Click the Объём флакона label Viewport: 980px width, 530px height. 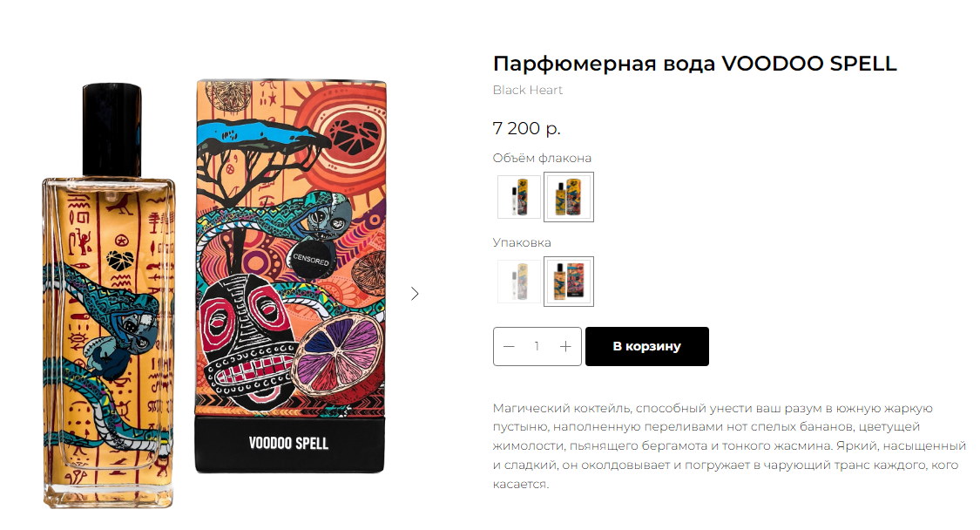(542, 159)
